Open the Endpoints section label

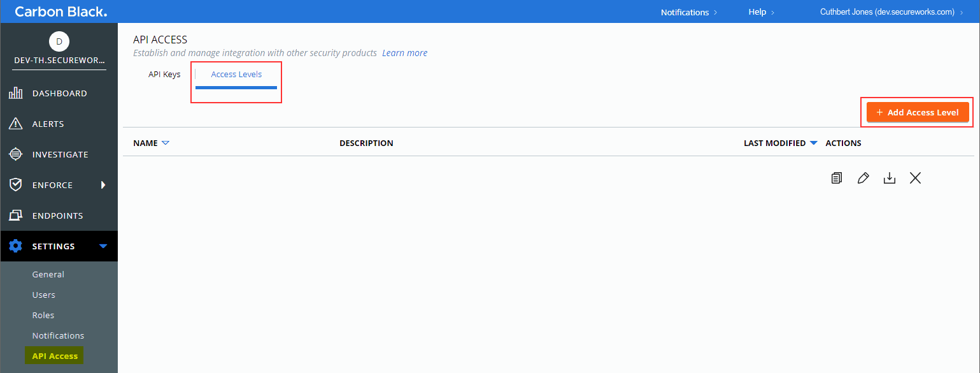58,216
